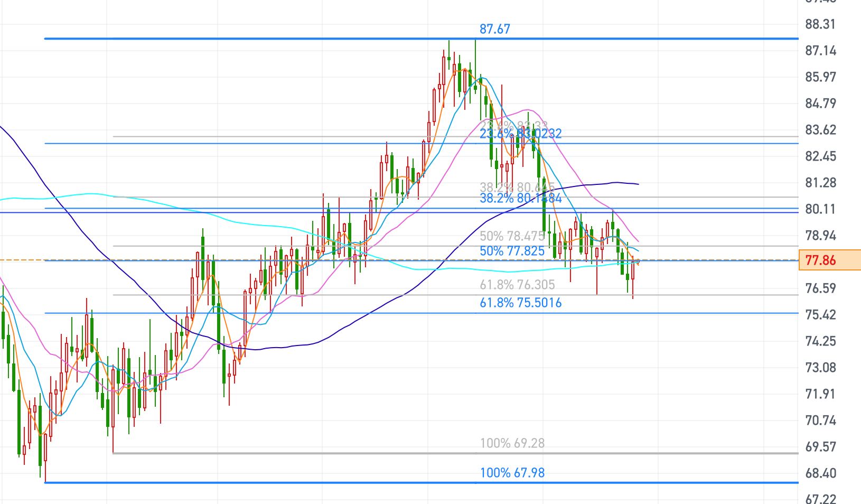
Task: Click 84.79 on the price axis
Action: pos(820,104)
